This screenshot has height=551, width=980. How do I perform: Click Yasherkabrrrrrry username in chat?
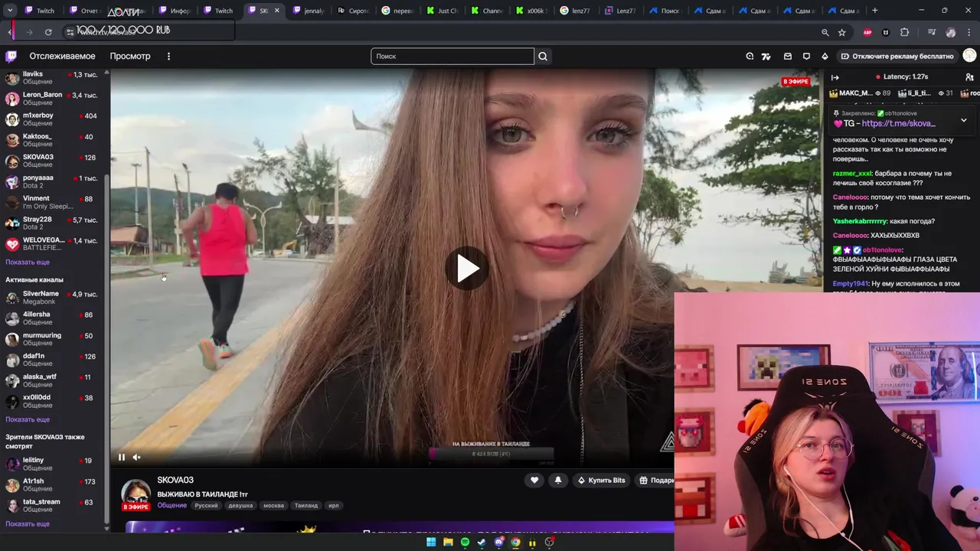coord(860,221)
